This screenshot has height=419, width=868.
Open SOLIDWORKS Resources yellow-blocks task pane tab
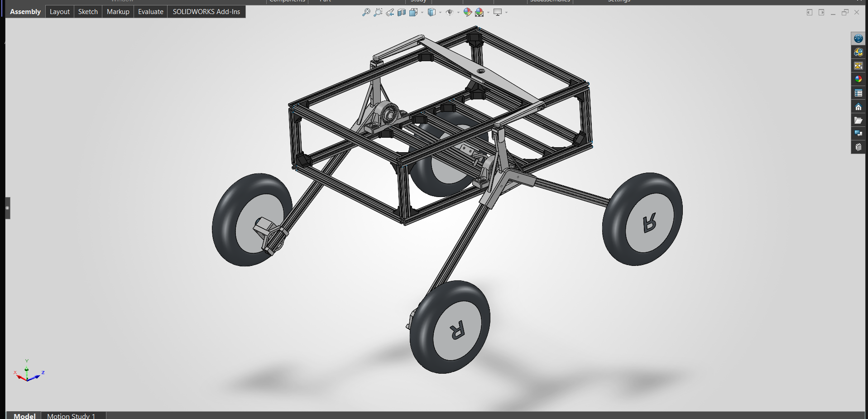coord(858,52)
